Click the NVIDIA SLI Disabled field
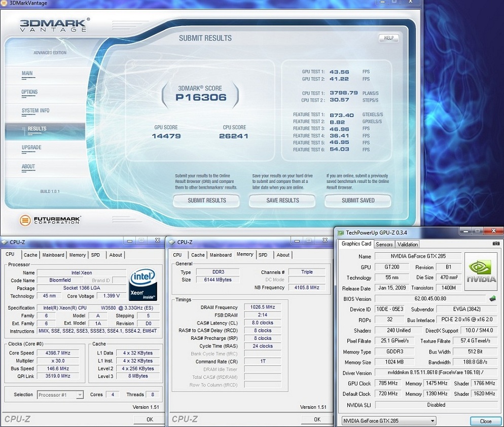Screen dimensions: 504x427 point(436,405)
